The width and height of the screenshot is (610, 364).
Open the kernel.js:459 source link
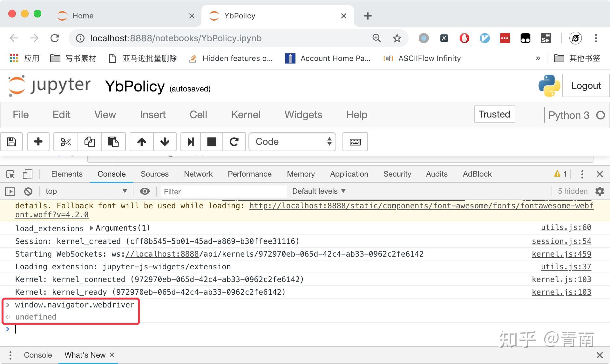click(561, 254)
